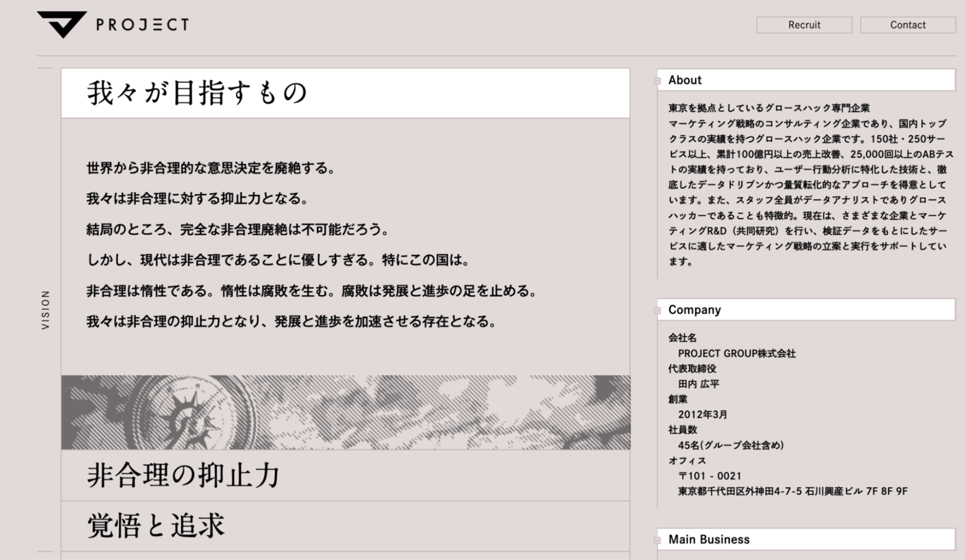Select the Company panel header
Image resolution: width=965 pixels, height=560 pixels.
(x=806, y=310)
